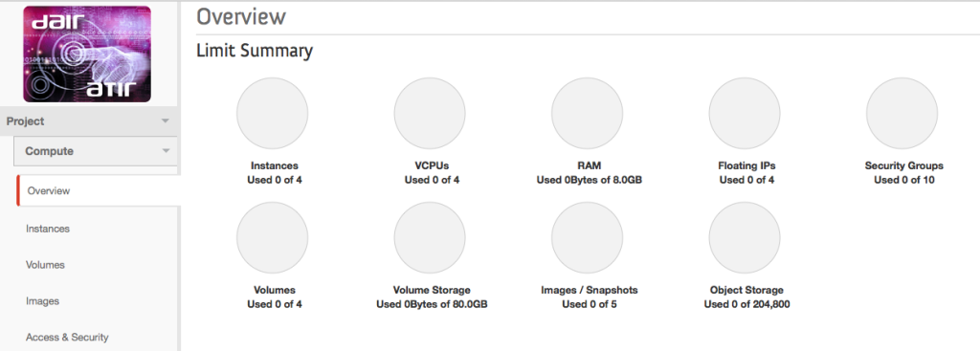Click the Limit Summary heading
Screen dimensions: 980x351
pos(255,51)
